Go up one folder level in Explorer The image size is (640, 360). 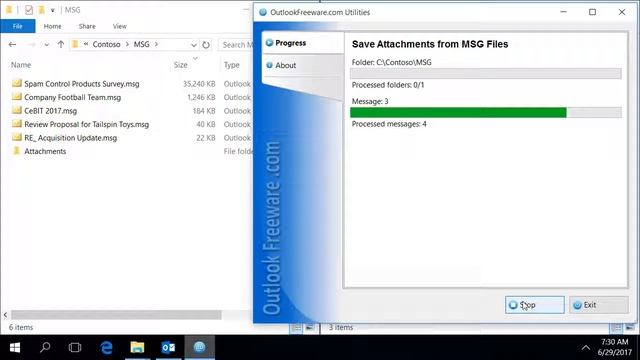point(61,44)
